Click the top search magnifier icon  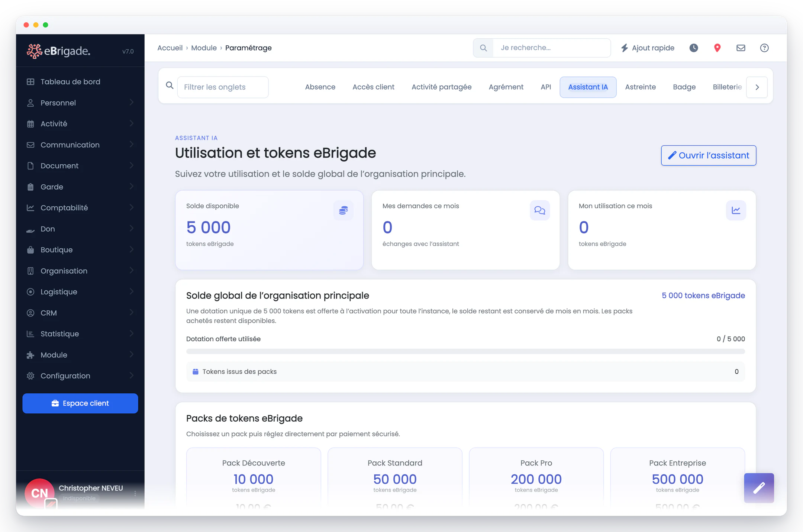coord(483,48)
